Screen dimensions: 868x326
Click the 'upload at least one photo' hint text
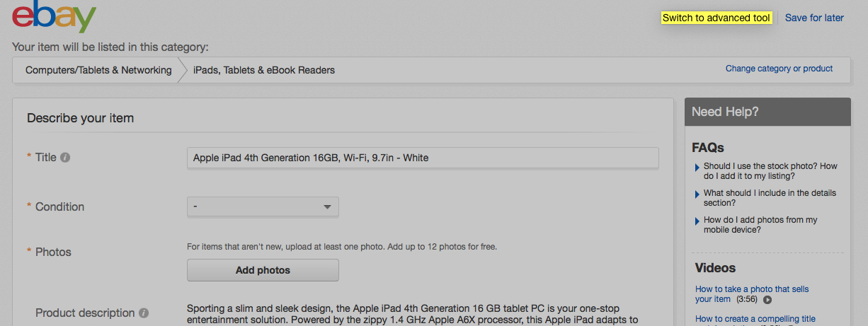pyautogui.click(x=342, y=247)
